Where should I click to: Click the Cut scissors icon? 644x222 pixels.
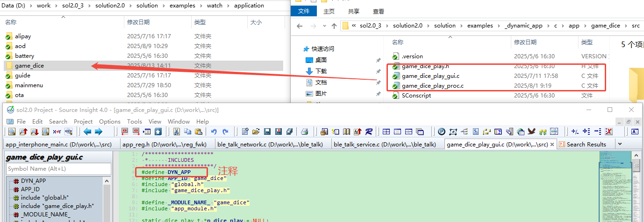coord(177,132)
